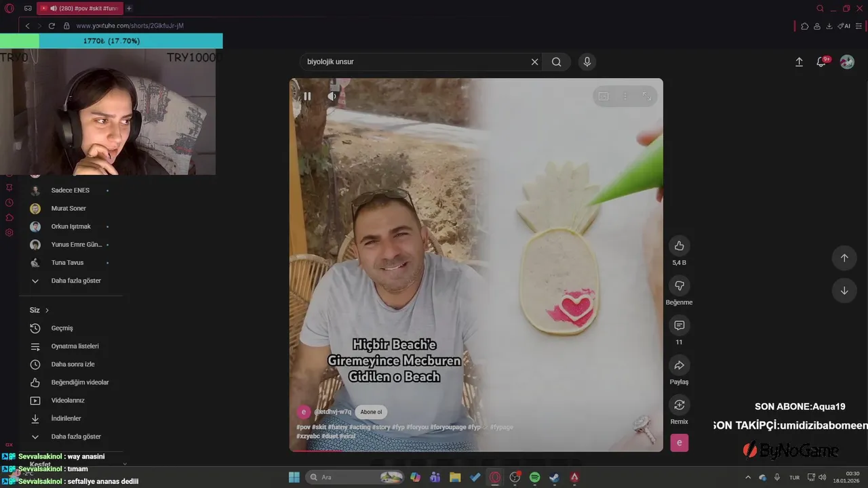The width and height of the screenshot is (868, 488).
Task: Open the Opera GX Corner gamepad icon
Action: tap(28, 8)
